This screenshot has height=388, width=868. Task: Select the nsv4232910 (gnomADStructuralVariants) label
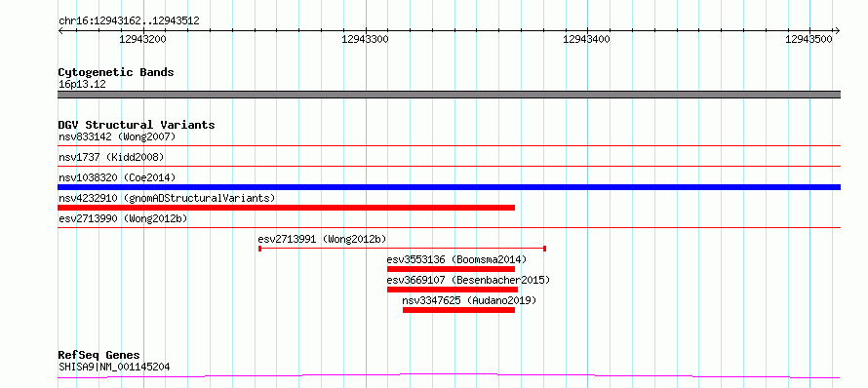(167, 198)
